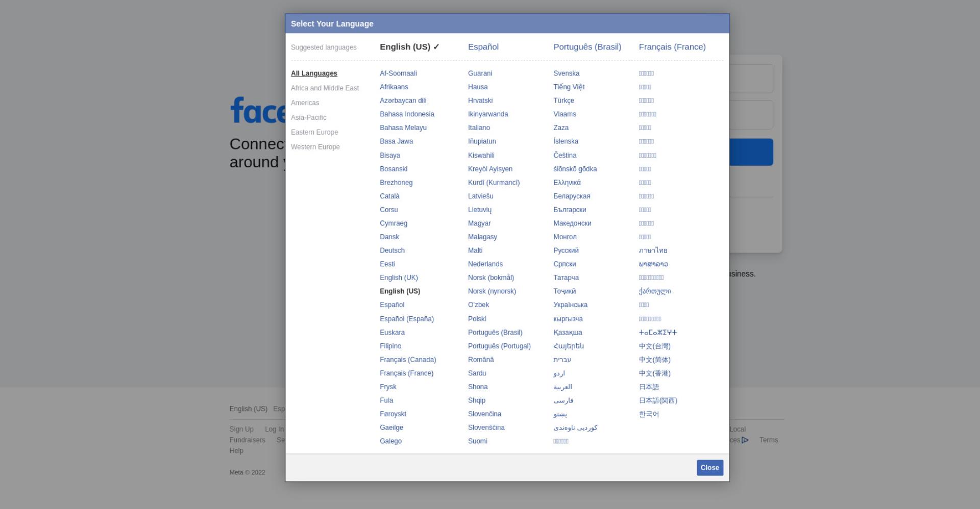Choose Norsk (bokmål)

tap(491, 278)
